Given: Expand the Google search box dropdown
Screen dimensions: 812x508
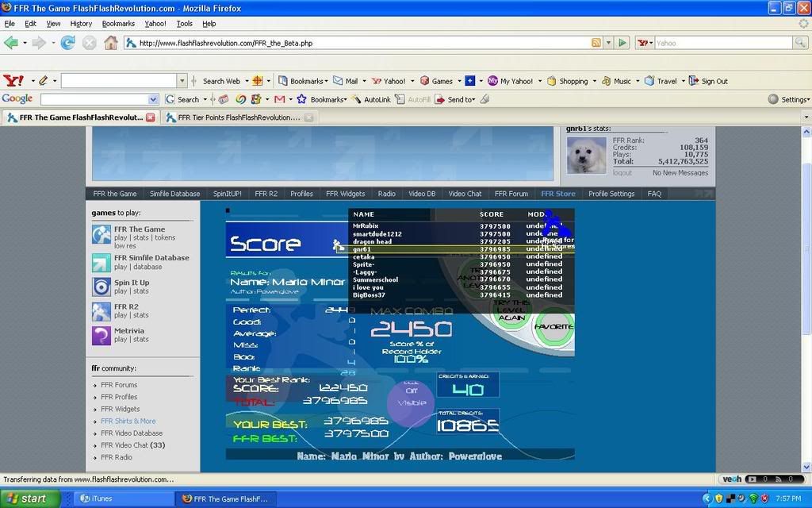Looking at the screenshot, I should click(153, 99).
